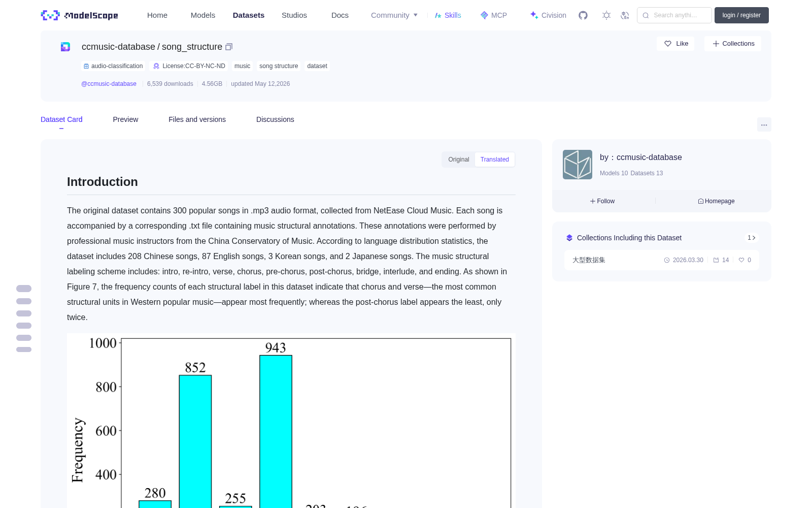Click the Like button
812x508 pixels.
pos(675,44)
